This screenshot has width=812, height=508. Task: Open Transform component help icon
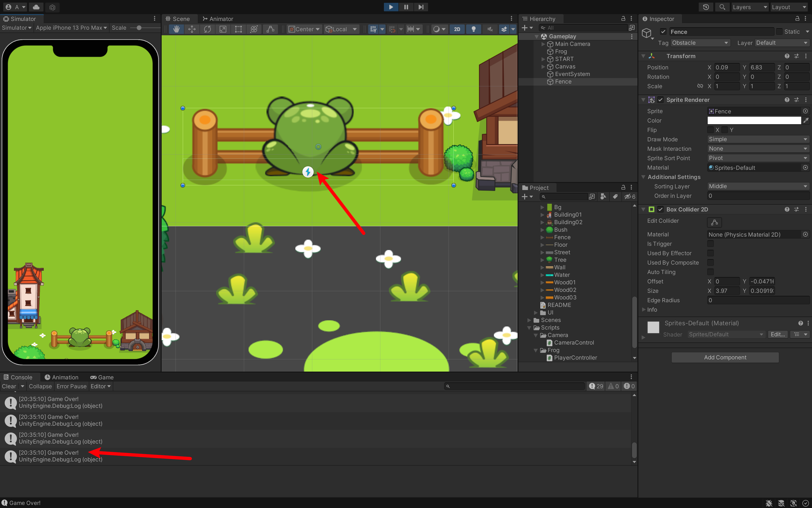point(787,56)
